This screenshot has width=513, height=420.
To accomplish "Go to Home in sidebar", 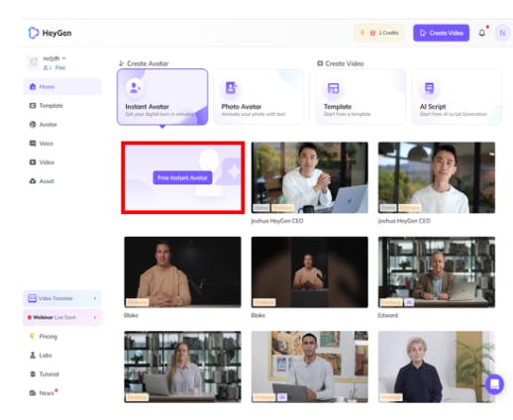I will [x=62, y=86].
